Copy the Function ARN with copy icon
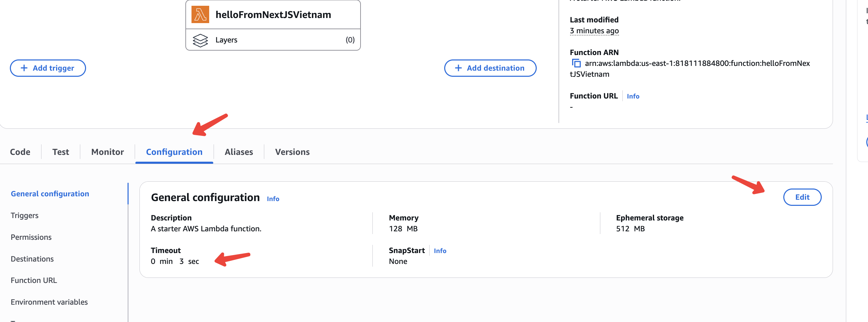The width and height of the screenshot is (868, 322). point(576,64)
